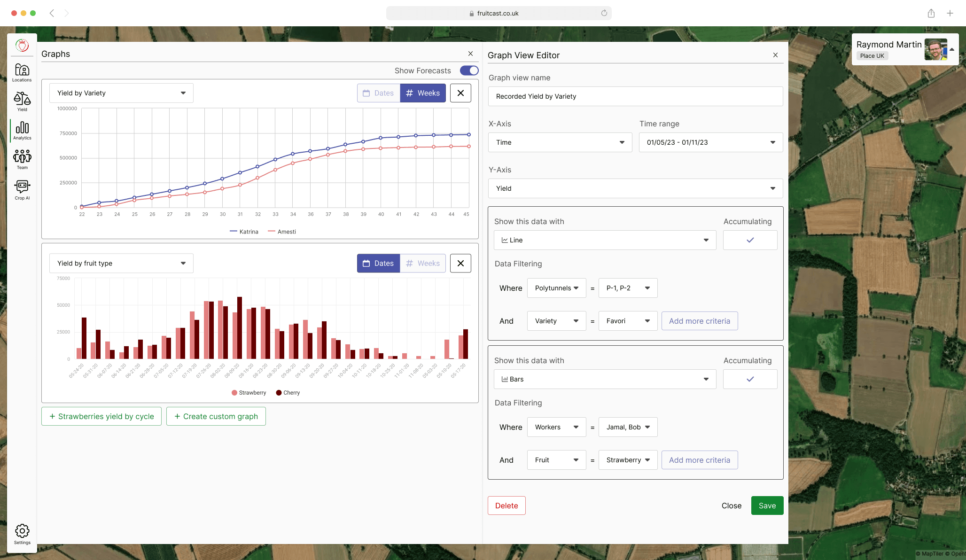Screen dimensions: 966x560
Task: Click the browser share icon
Action: pos(931,13)
